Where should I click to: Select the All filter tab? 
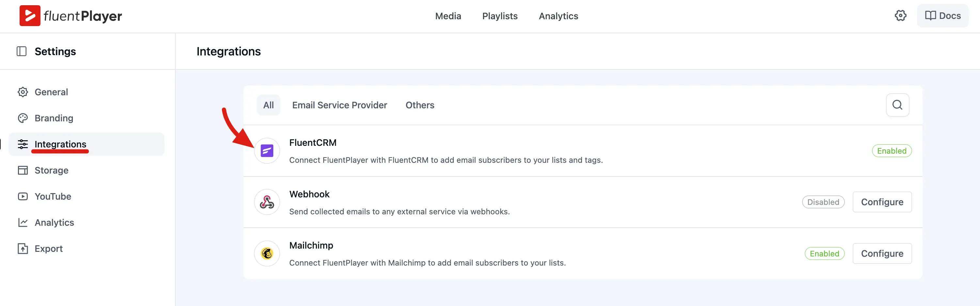[268, 105]
